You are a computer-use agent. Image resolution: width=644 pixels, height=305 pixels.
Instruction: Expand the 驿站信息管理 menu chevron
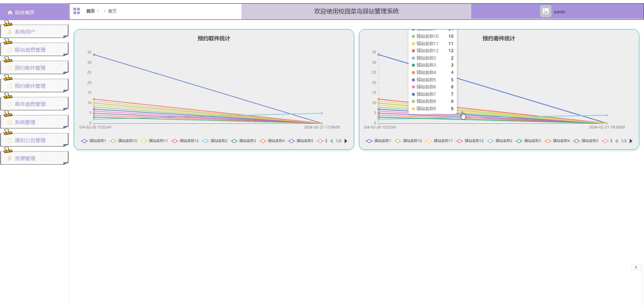pyautogui.click(x=61, y=47)
